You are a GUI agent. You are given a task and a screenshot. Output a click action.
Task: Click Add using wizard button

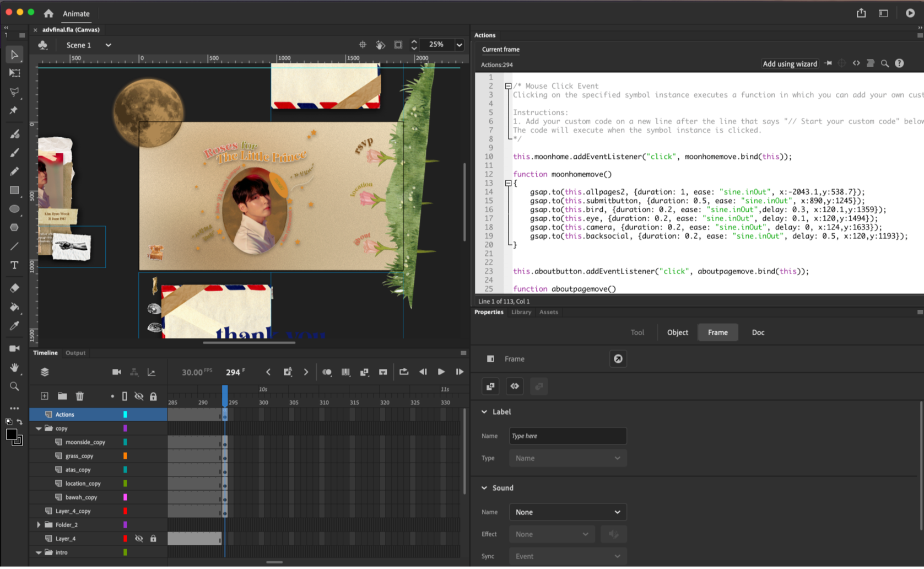(789, 64)
